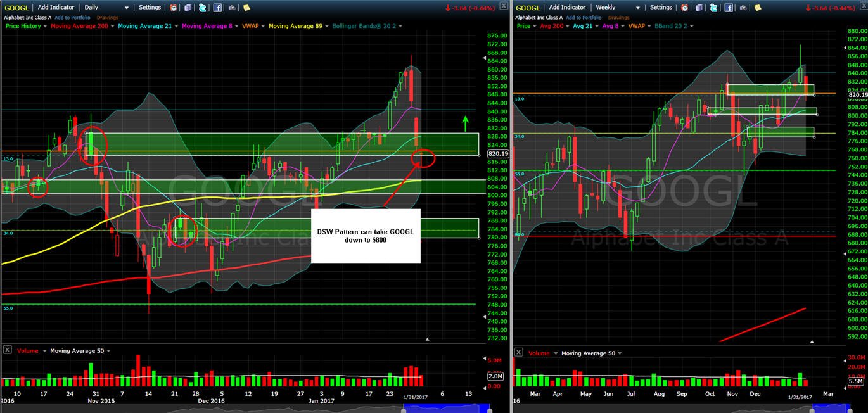The image size is (868, 413).
Task: Open Settings on the Weekly chart
Action: click(661, 8)
